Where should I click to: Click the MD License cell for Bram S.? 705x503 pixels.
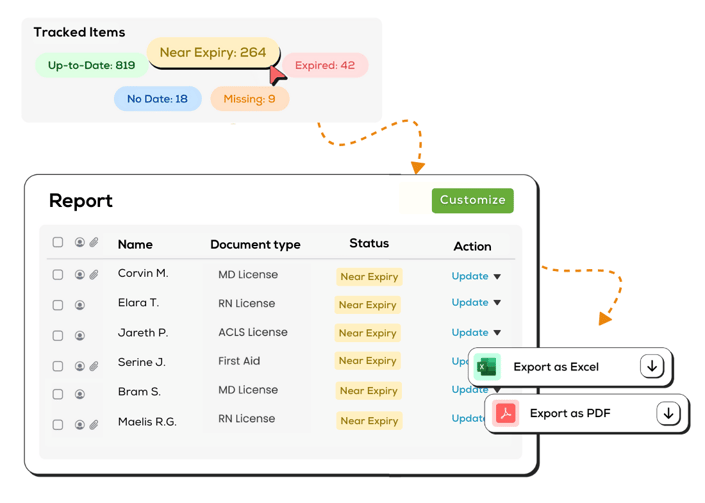[248, 390]
